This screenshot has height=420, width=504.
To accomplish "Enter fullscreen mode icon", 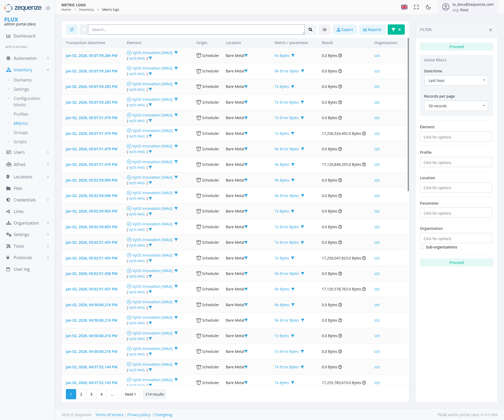I will click(x=416, y=7).
